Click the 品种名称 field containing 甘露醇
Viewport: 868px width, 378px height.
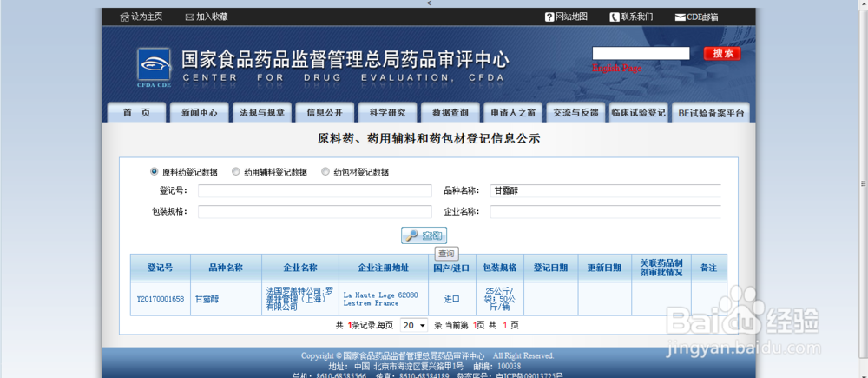point(606,190)
